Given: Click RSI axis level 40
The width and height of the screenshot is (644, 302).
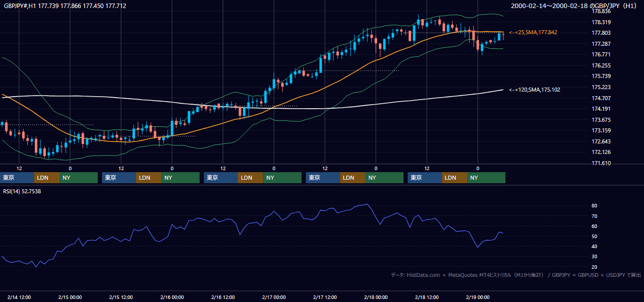Looking at the screenshot, I should pos(595,246).
